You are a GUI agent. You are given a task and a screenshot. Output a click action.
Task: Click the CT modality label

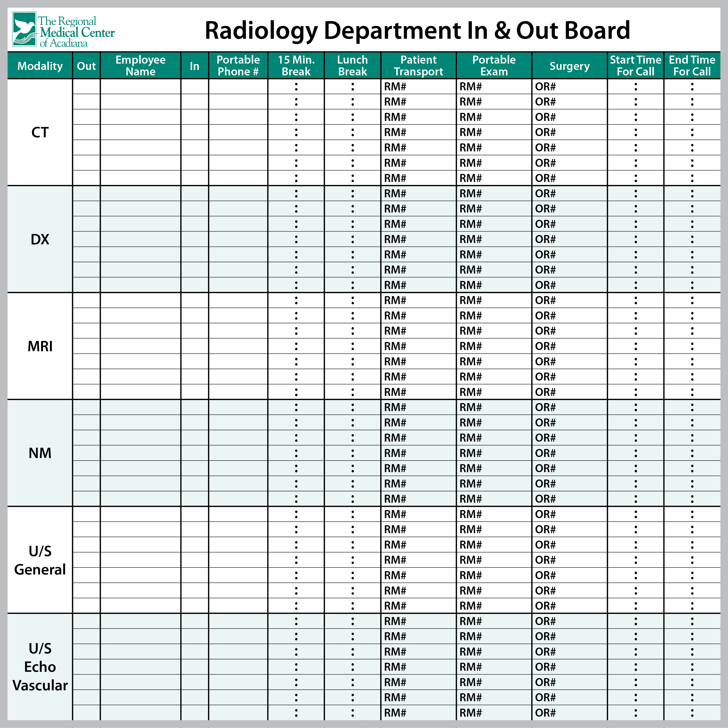pyautogui.click(x=40, y=132)
